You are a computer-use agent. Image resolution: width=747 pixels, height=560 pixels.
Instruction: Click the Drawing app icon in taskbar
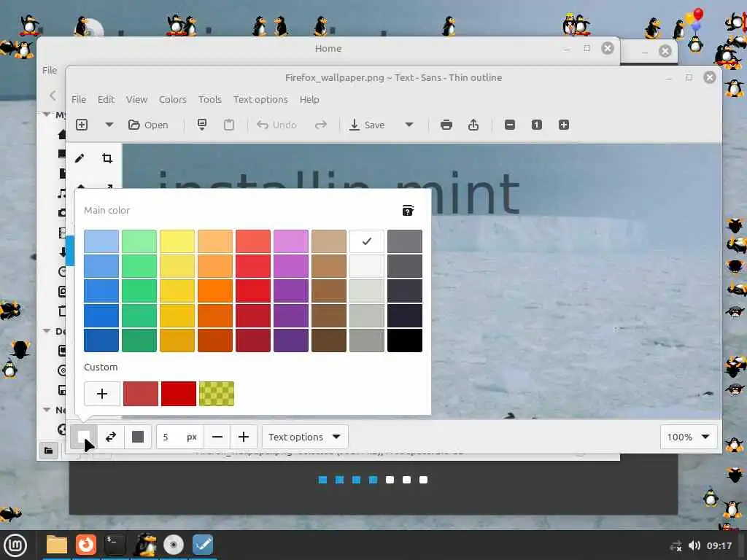pyautogui.click(x=203, y=545)
